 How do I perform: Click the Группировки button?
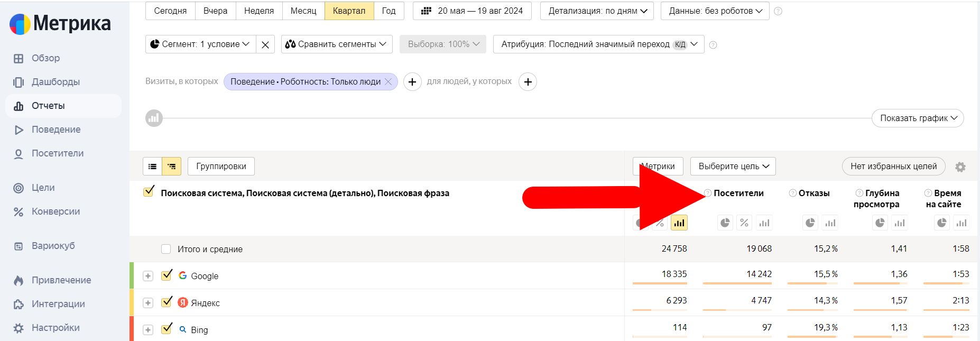click(221, 166)
